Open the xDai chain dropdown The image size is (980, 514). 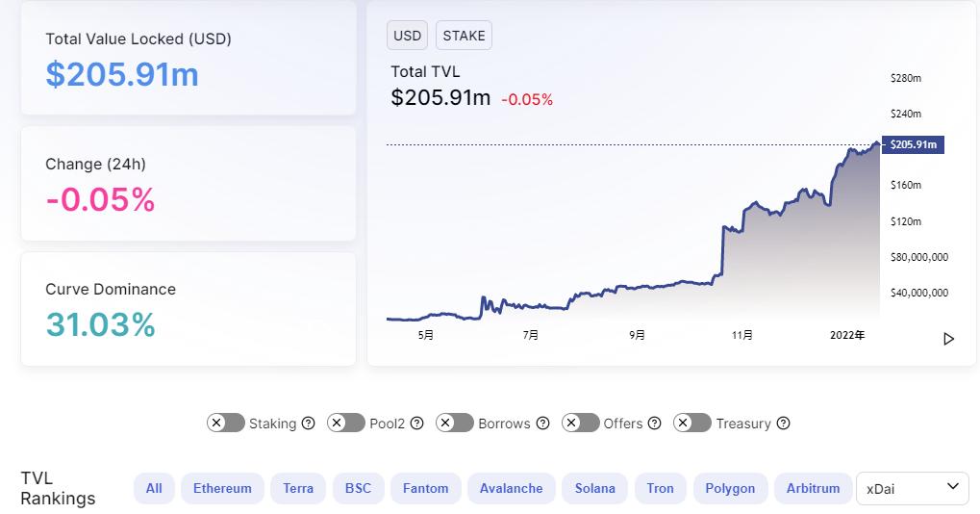911,488
